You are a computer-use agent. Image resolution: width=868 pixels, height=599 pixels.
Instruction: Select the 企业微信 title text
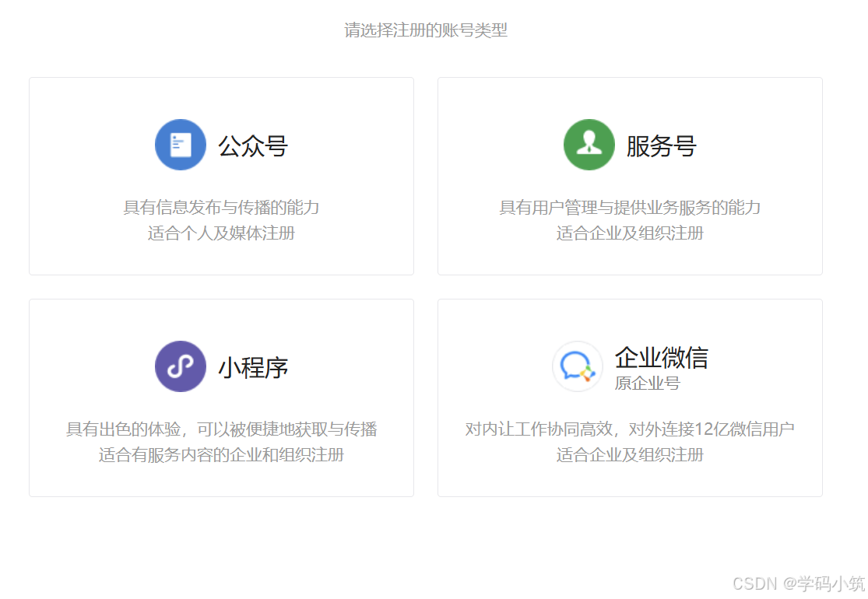(x=662, y=357)
